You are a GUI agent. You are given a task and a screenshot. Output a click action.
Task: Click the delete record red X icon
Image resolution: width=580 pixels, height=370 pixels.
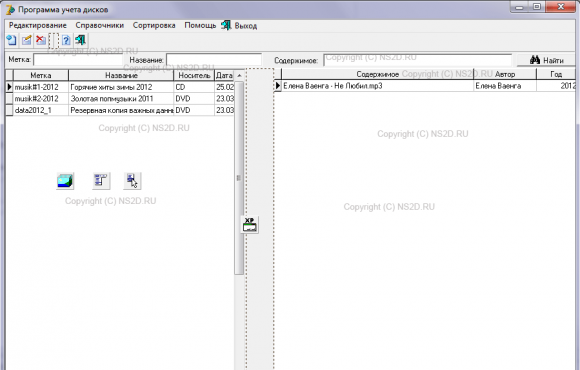pyautogui.click(x=41, y=40)
